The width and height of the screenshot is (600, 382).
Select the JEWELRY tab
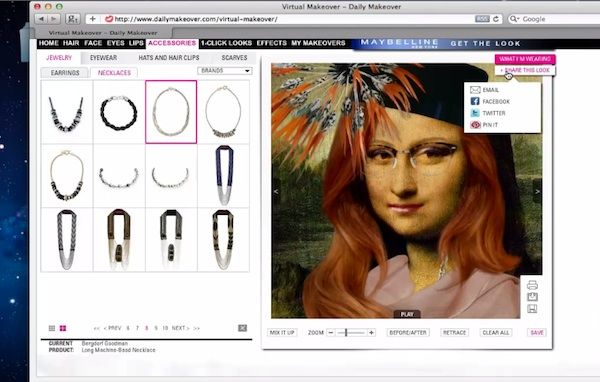59,57
